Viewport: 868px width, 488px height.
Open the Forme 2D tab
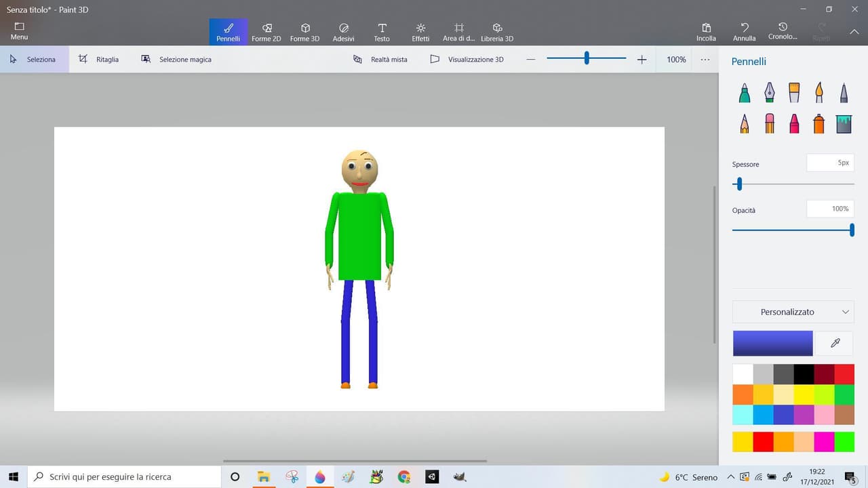[x=267, y=32]
